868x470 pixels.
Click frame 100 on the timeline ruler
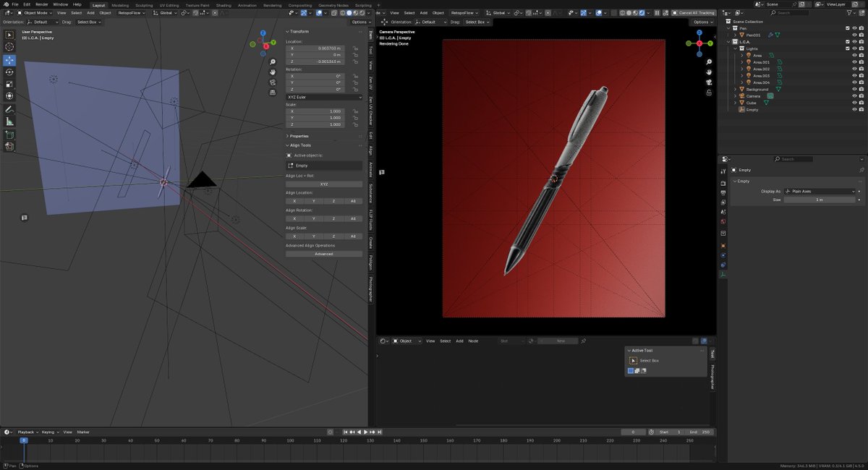click(x=291, y=440)
